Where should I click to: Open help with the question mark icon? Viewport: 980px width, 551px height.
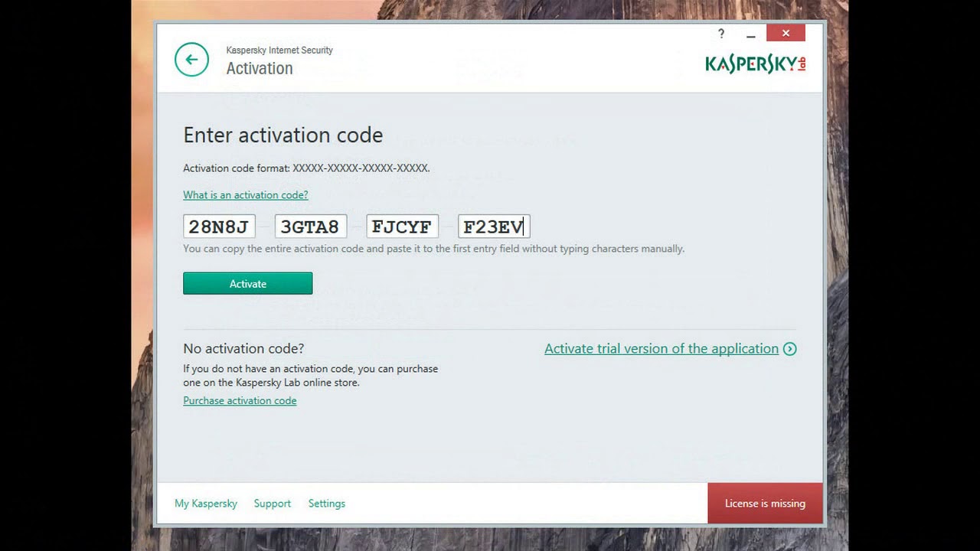(721, 34)
